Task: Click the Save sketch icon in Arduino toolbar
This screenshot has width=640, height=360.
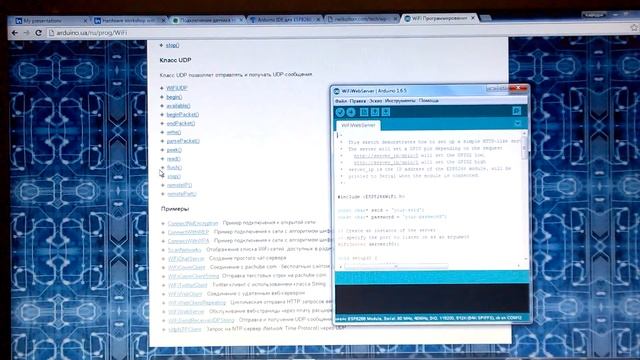Action: pyautogui.click(x=386, y=112)
